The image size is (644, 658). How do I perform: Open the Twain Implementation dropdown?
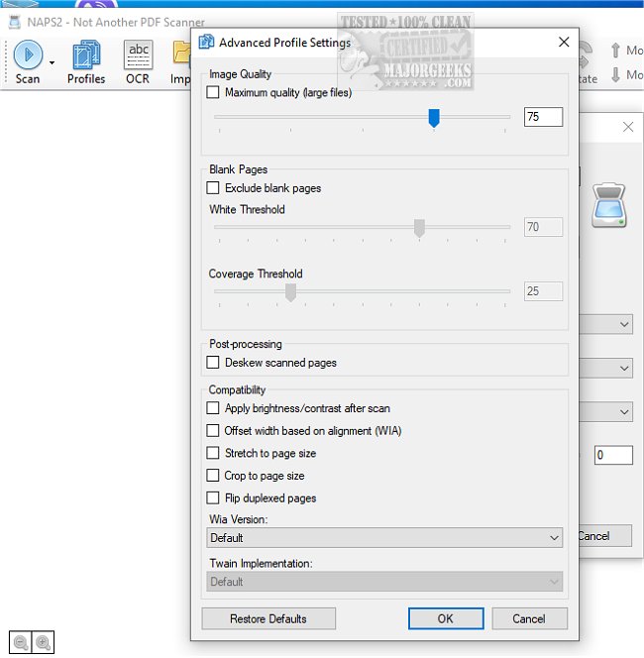tap(384, 582)
